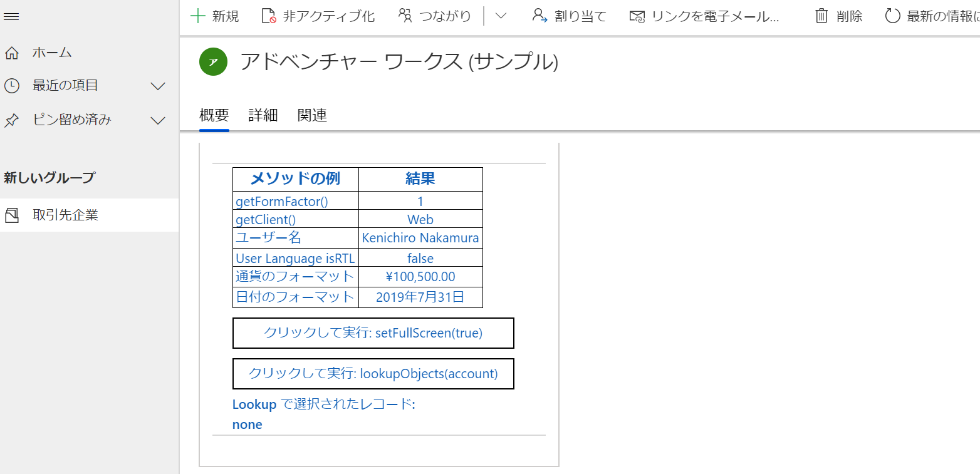
Task: Click the ユーザー名 cell
Action: (x=296, y=238)
